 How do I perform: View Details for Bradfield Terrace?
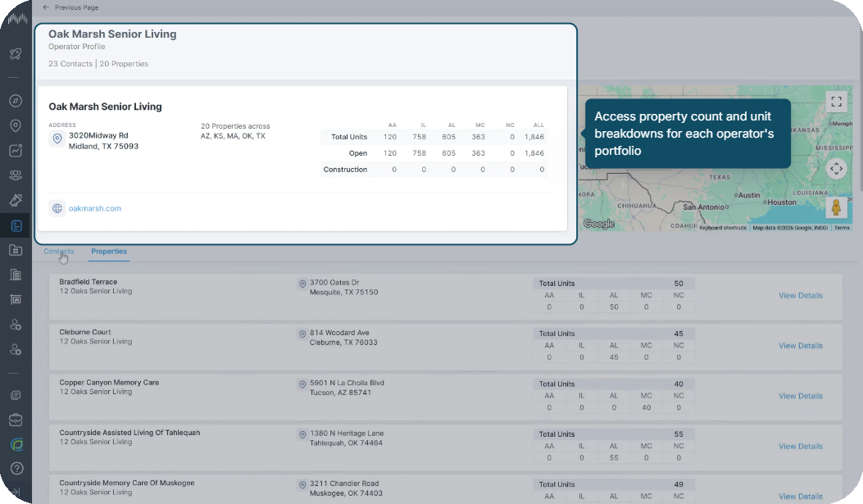[800, 296]
